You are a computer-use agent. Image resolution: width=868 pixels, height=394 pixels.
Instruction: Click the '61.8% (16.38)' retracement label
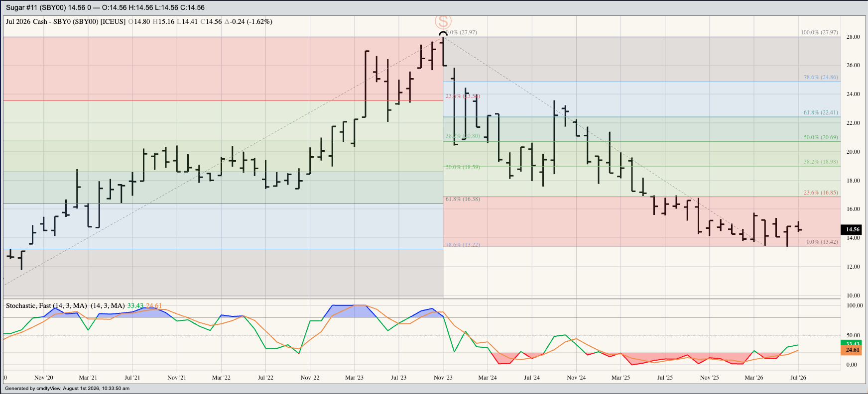pos(463,199)
